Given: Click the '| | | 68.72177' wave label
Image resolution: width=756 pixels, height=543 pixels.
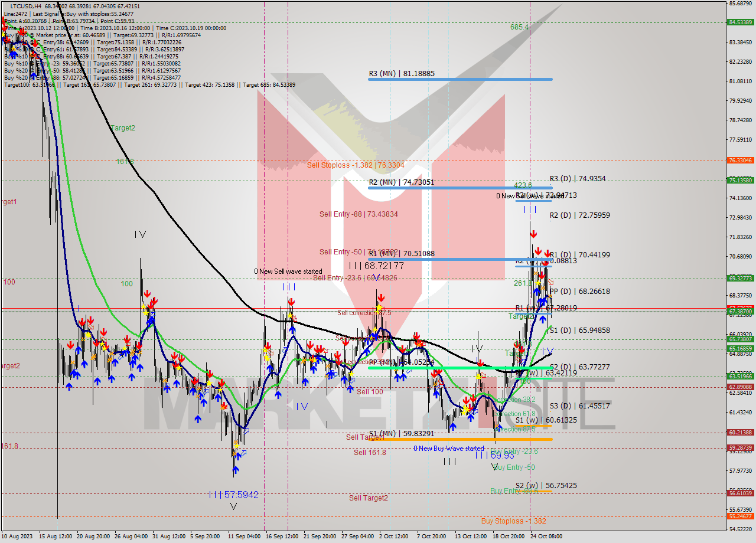Looking at the screenshot, I should [x=376, y=266].
